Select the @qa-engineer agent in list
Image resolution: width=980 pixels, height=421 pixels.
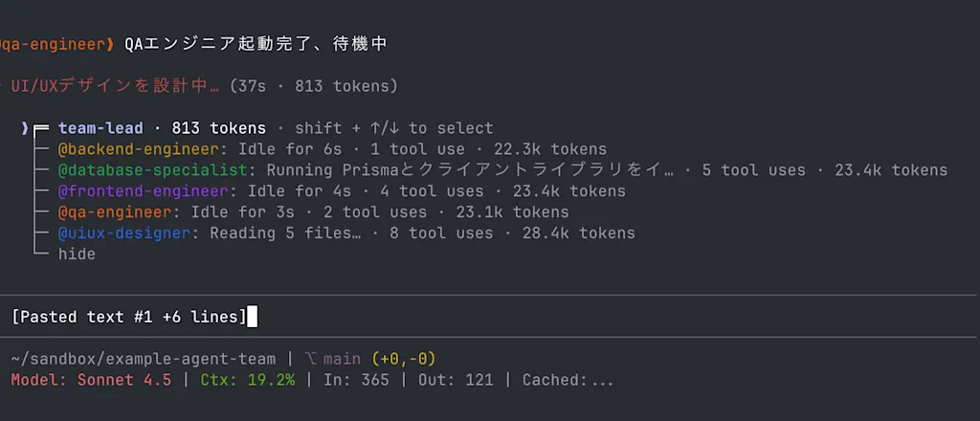click(x=314, y=212)
